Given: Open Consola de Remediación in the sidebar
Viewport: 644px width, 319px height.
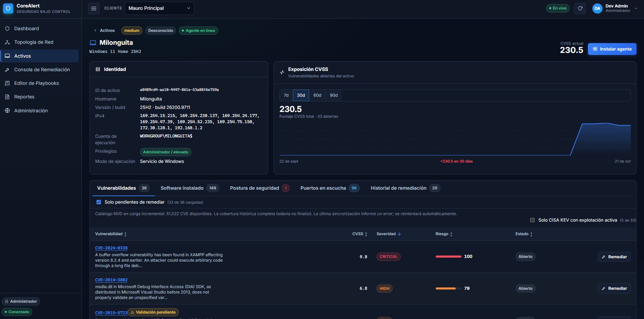Looking at the screenshot, I should pos(40,70).
